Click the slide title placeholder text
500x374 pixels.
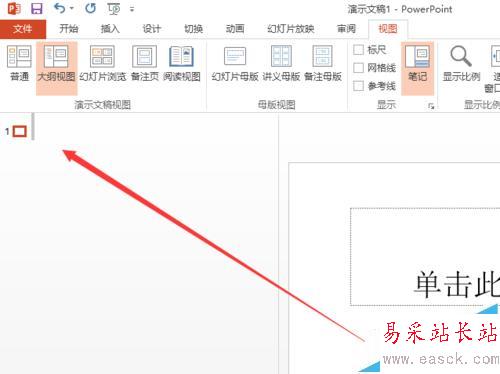coord(457,284)
